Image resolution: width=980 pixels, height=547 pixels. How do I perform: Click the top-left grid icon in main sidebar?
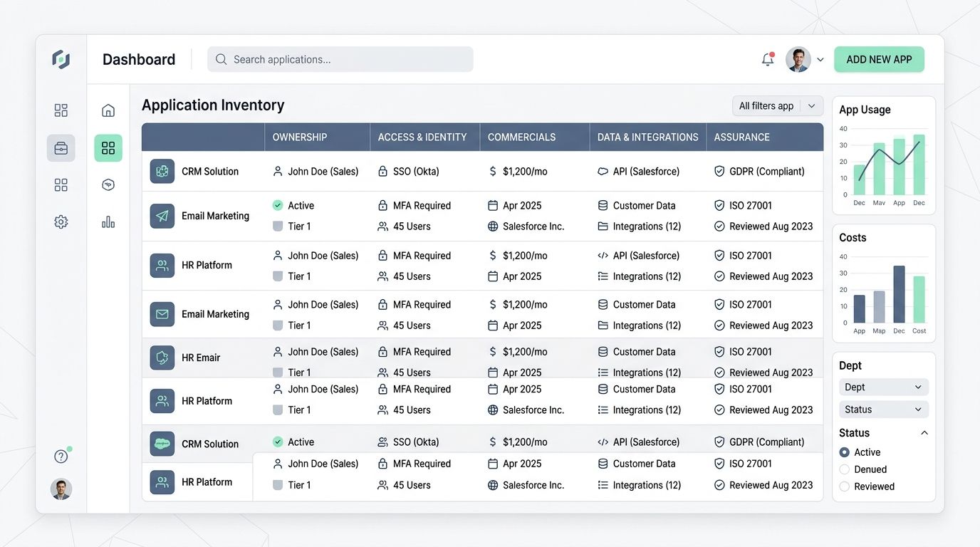61,110
